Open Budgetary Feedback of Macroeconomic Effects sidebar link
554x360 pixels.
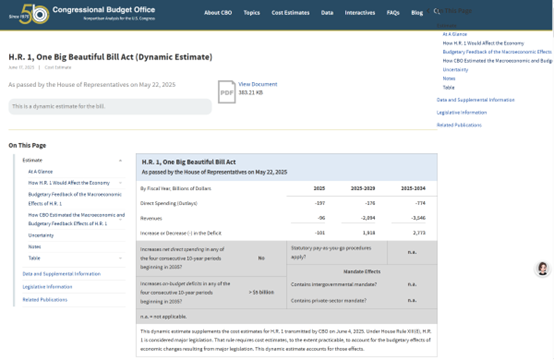tap(75, 199)
